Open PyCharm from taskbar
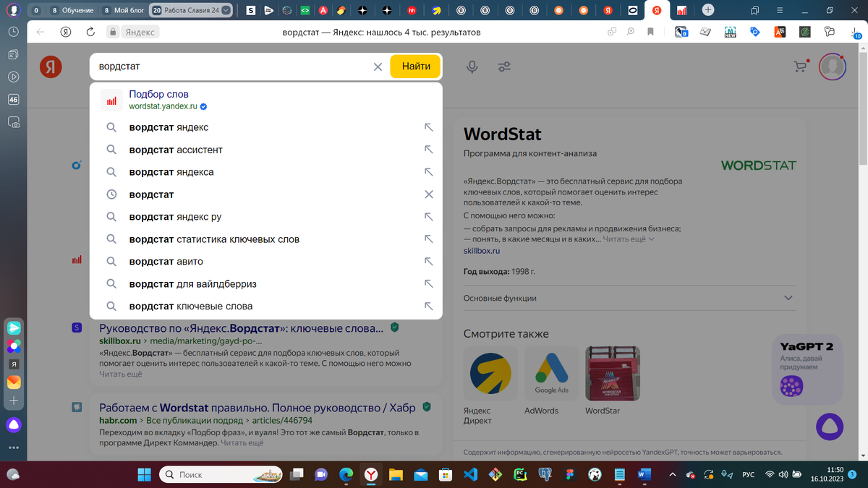 coord(519,474)
